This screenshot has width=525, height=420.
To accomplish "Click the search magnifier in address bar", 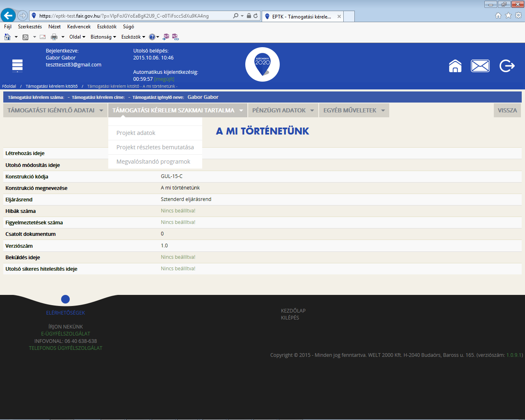I will click(x=235, y=16).
